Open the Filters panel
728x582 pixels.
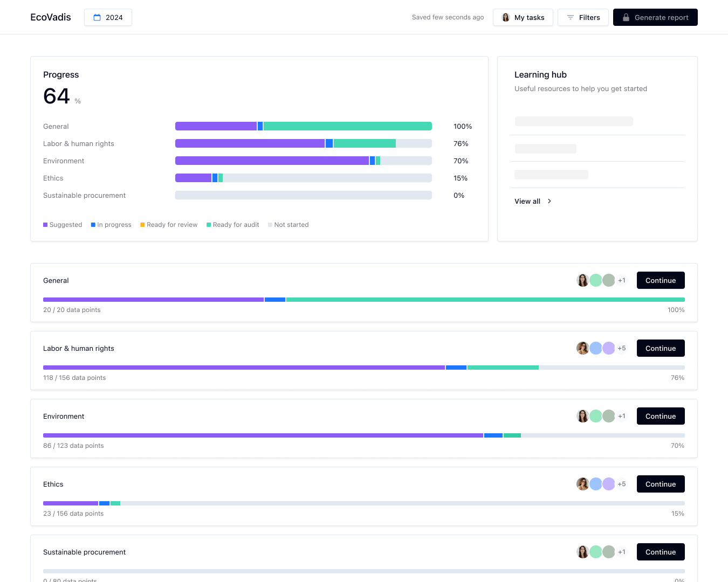pos(583,17)
